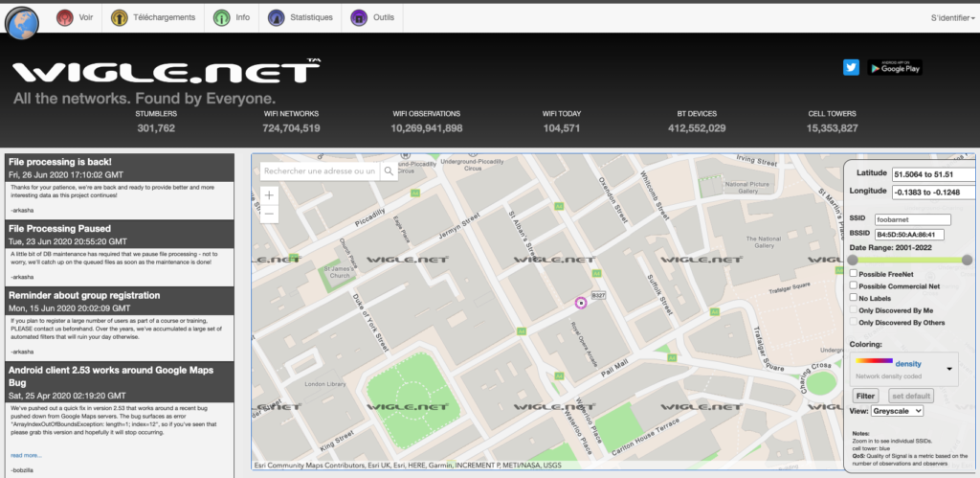The image size is (980, 478).
Task: Click the Android client 2.53 headline
Action: pyautogui.click(x=111, y=376)
